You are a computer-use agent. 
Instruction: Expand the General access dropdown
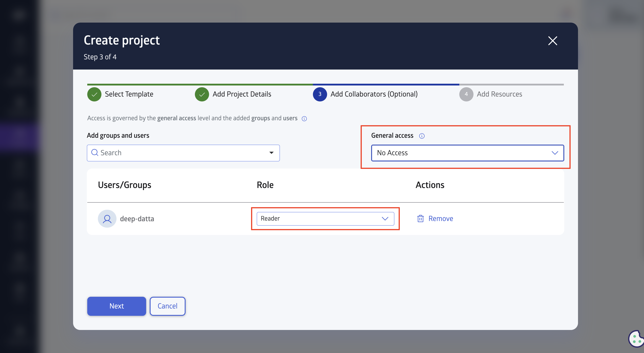pos(467,153)
